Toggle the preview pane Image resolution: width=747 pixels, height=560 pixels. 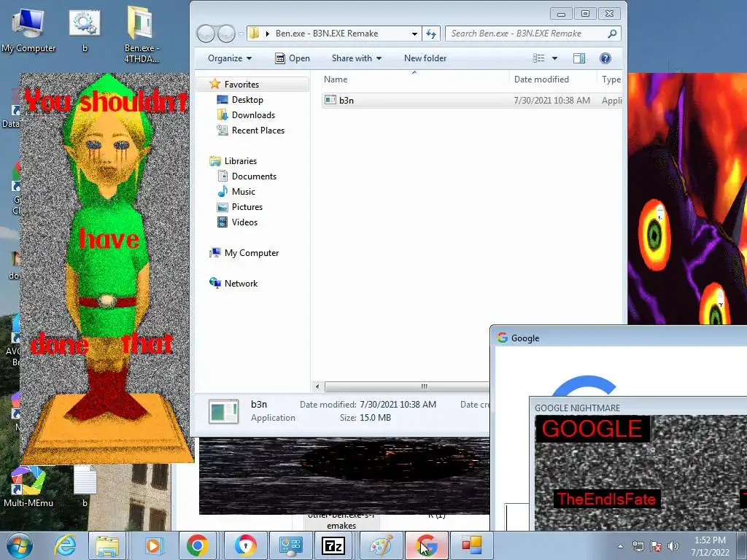pos(579,58)
